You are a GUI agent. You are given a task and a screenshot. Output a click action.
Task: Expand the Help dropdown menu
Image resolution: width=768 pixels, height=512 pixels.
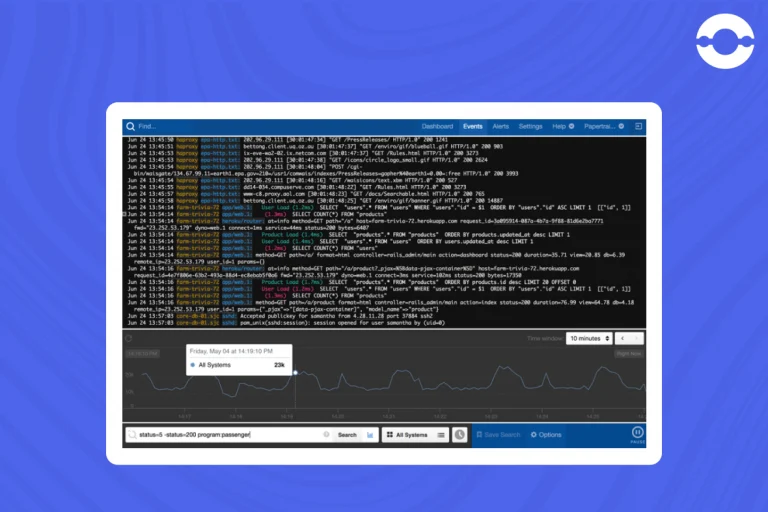tap(563, 126)
